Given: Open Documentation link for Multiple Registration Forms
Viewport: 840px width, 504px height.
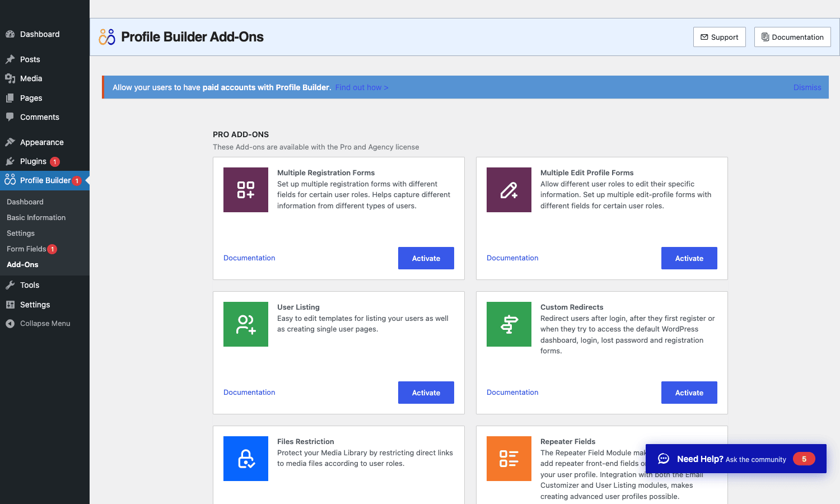Looking at the screenshot, I should click(x=249, y=258).
